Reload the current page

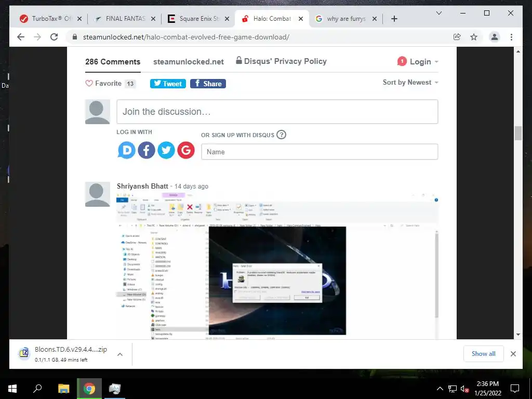[54, 37]
